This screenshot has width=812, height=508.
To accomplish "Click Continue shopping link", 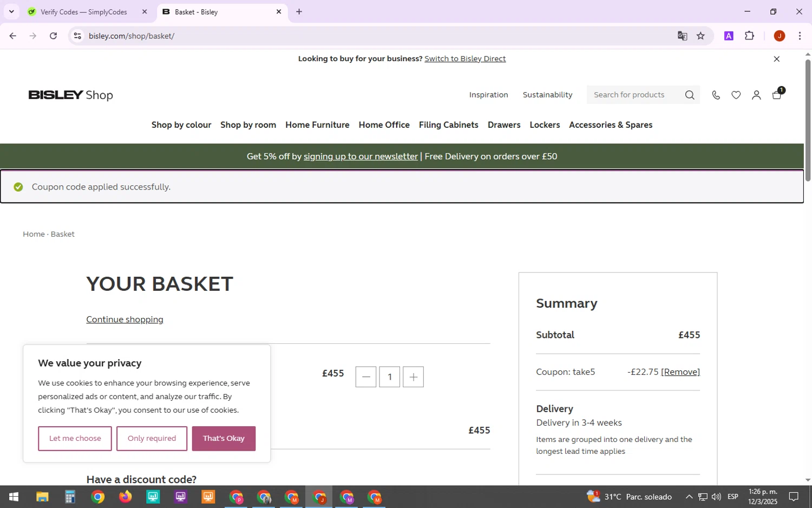I will pos(125,320).
